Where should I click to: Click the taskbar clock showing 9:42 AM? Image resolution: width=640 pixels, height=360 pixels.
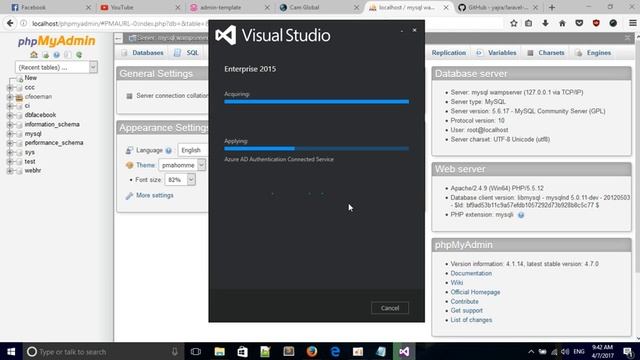[602, 351]
